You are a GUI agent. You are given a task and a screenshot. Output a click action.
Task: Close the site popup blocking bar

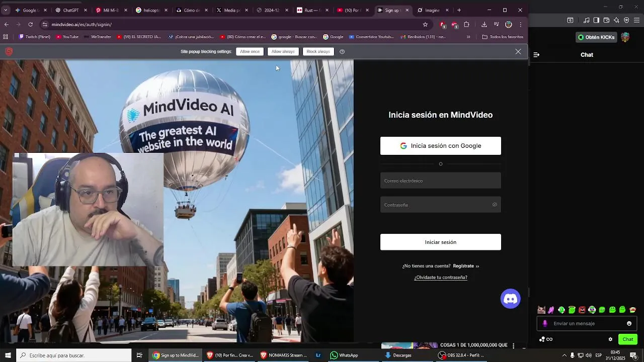[x=518, y=52]
